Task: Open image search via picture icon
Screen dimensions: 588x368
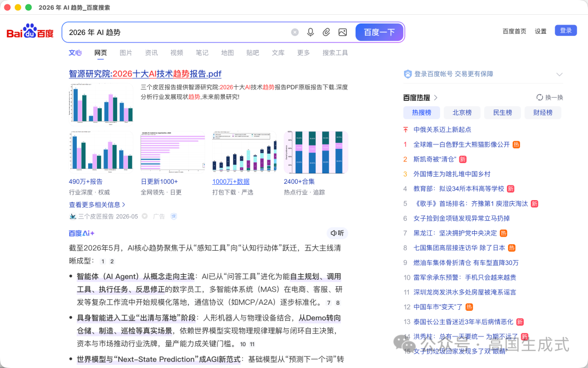Action: tap(342, 32)
